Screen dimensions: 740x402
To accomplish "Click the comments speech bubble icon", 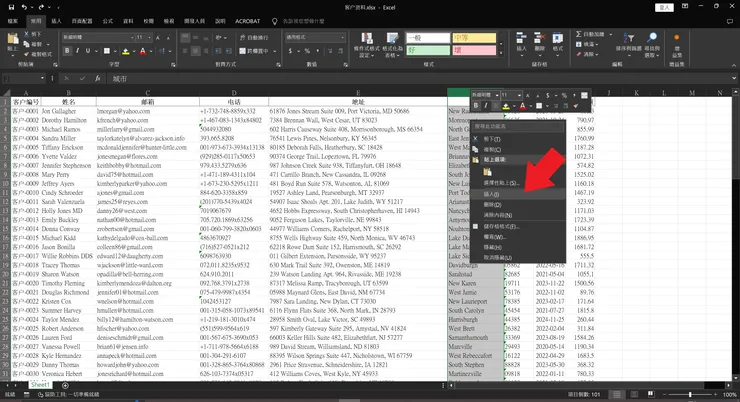I will pyautogui.click(x=730, y=21).
